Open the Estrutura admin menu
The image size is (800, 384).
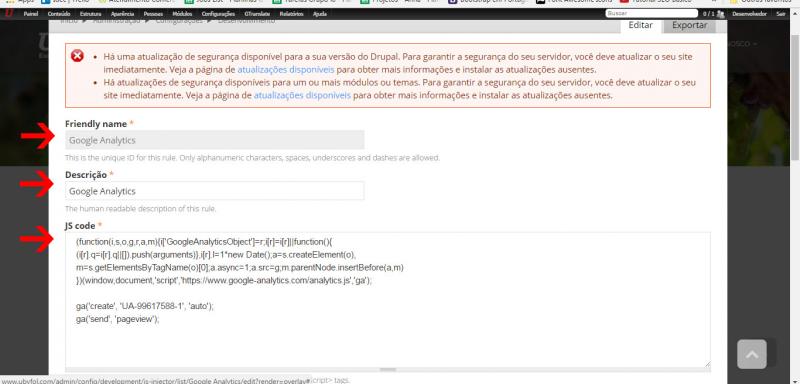point(90,14)
